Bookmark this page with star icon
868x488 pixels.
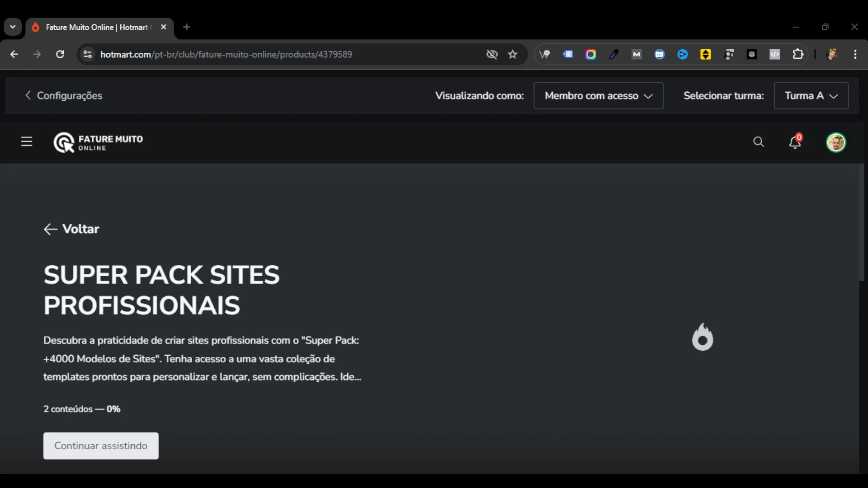[513, 54]
